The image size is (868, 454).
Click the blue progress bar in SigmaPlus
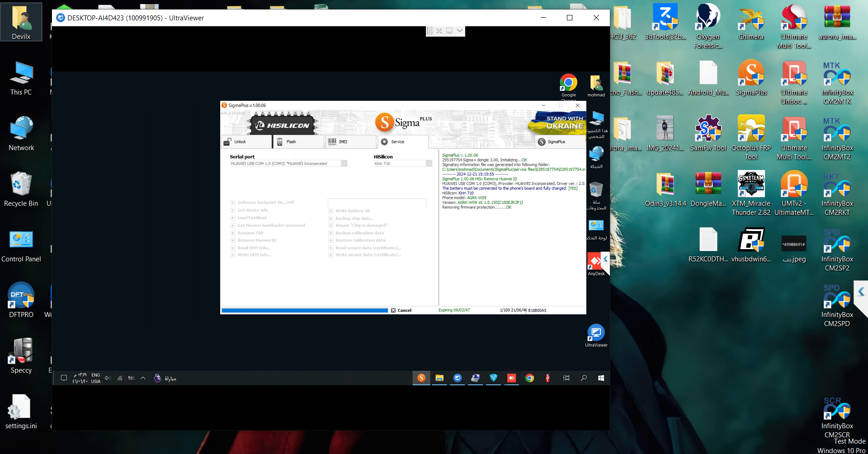[x=305, y=310]
